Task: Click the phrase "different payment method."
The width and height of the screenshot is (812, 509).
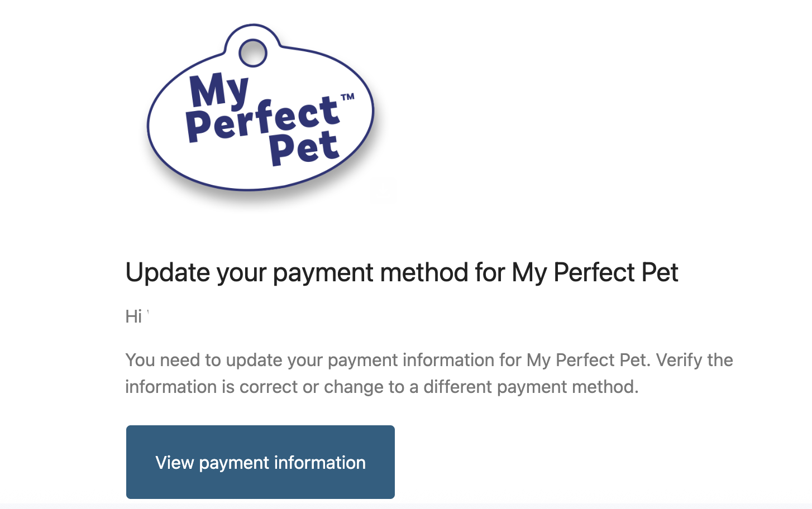Action: (531, 387)
